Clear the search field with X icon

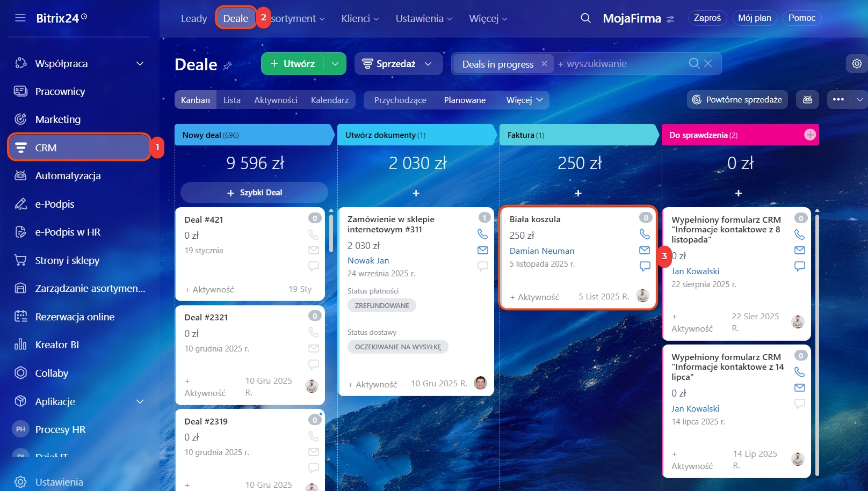[708, 63]
